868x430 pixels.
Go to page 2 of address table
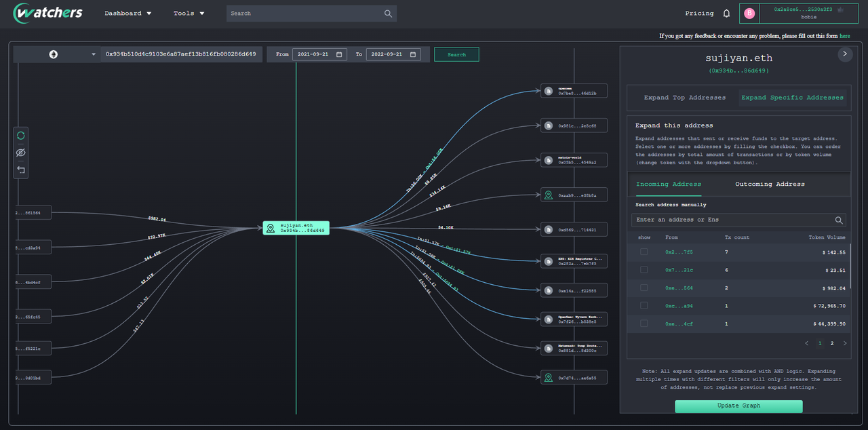(x=832, y=344)
